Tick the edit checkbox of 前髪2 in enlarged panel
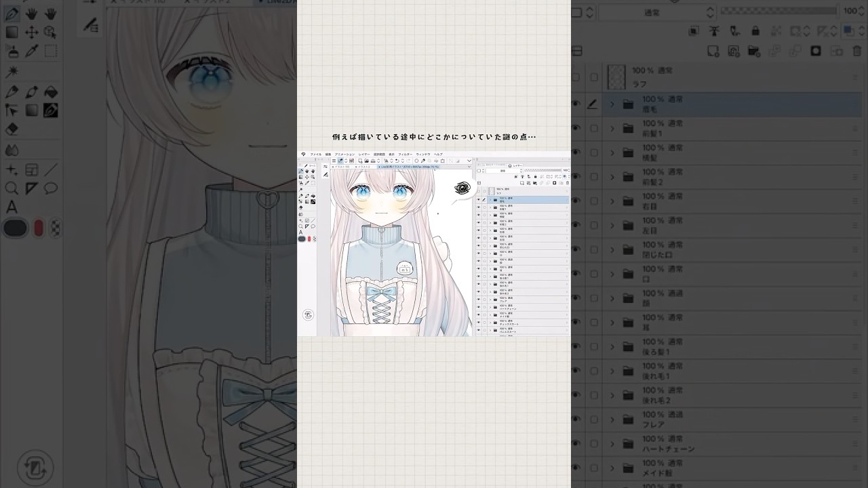 coord(594,177)
